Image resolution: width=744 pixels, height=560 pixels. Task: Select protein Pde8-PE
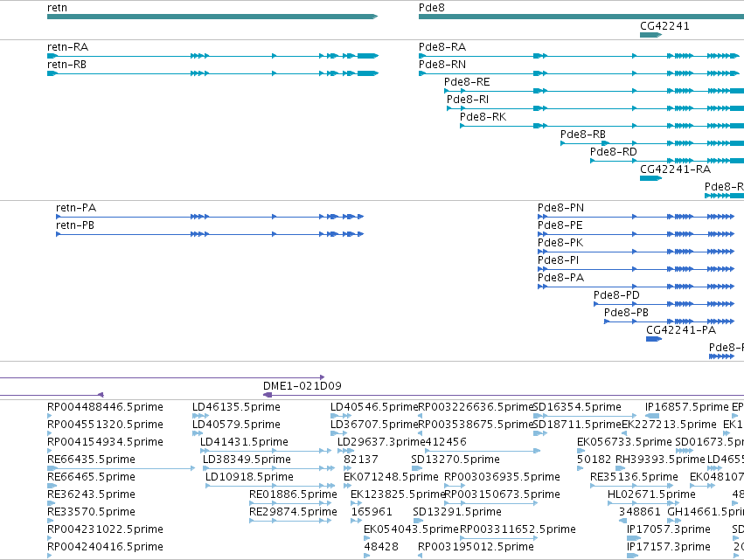click(560, 225)
